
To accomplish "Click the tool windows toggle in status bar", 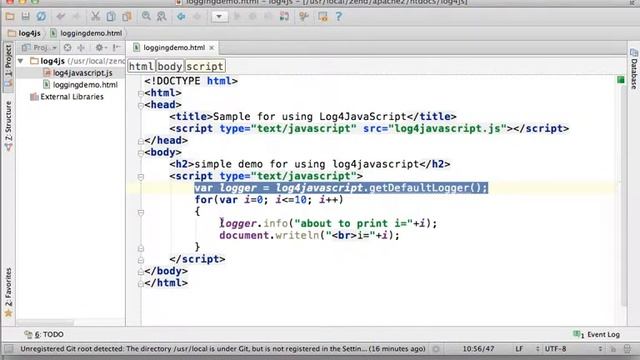I will tap(9, 349).
